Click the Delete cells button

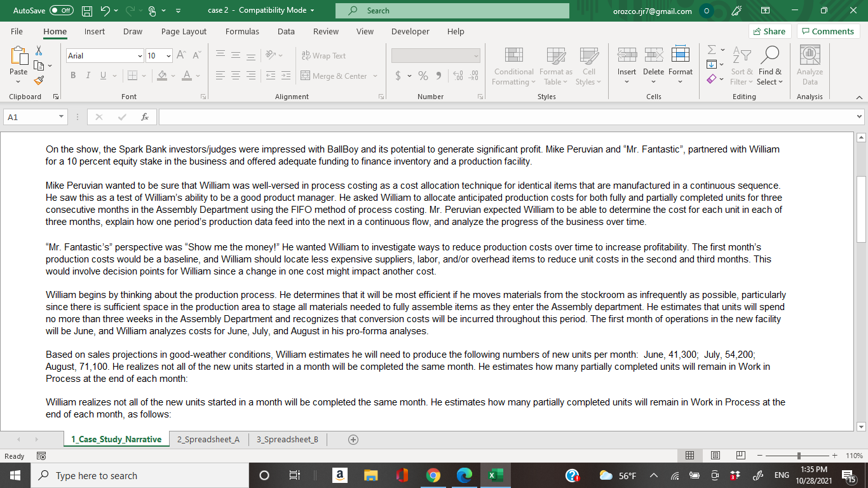point(653,66)
